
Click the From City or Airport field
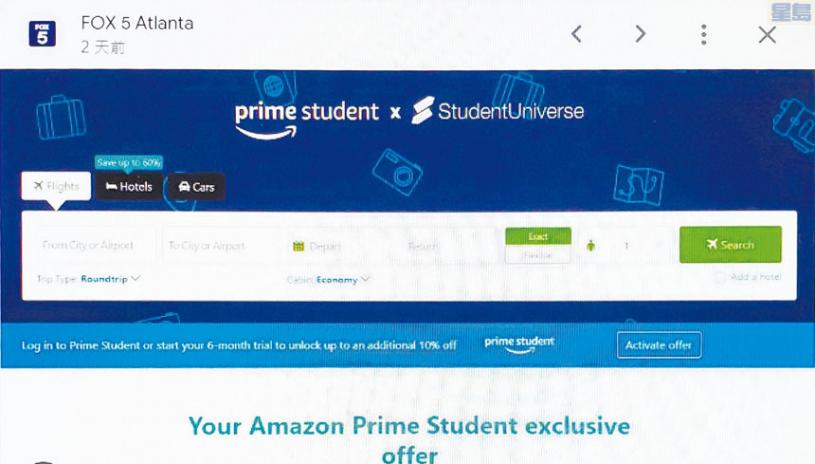(x=95, y=245)
